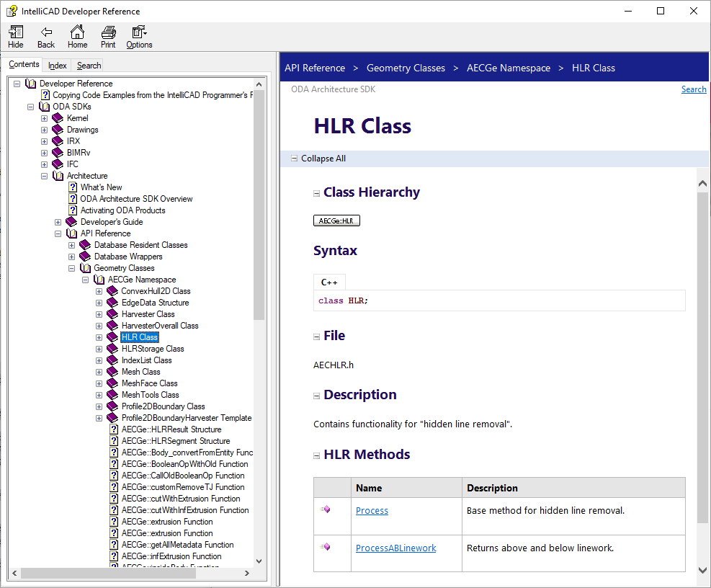Open the Process method link

(372, 510)
